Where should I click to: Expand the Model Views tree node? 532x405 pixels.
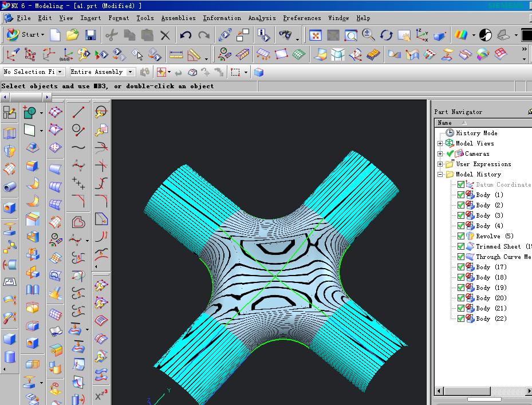click(x=440, y=143)
